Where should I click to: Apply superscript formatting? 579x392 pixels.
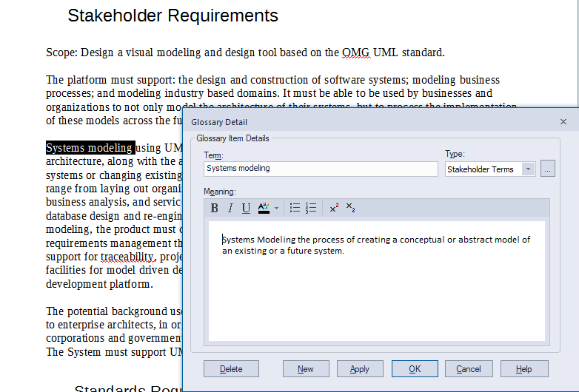[x=334, y=209]
